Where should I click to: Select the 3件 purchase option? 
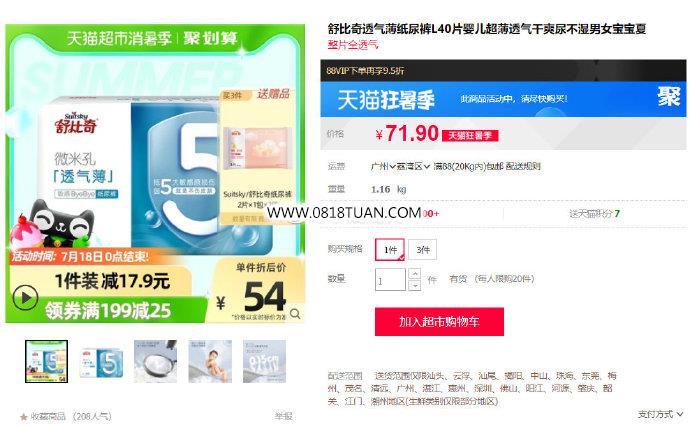(x=422, y=250)
